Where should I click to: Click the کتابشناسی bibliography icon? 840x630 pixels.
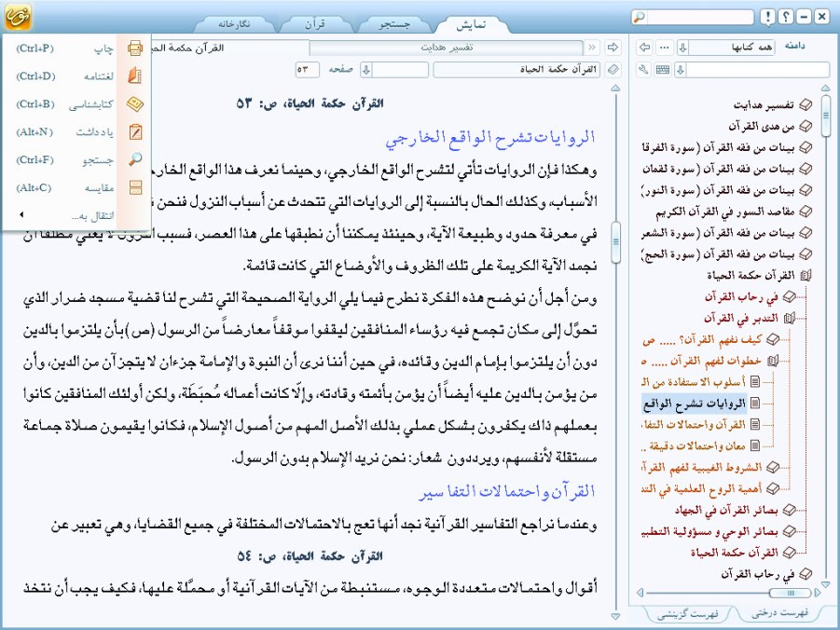[135, 104]
